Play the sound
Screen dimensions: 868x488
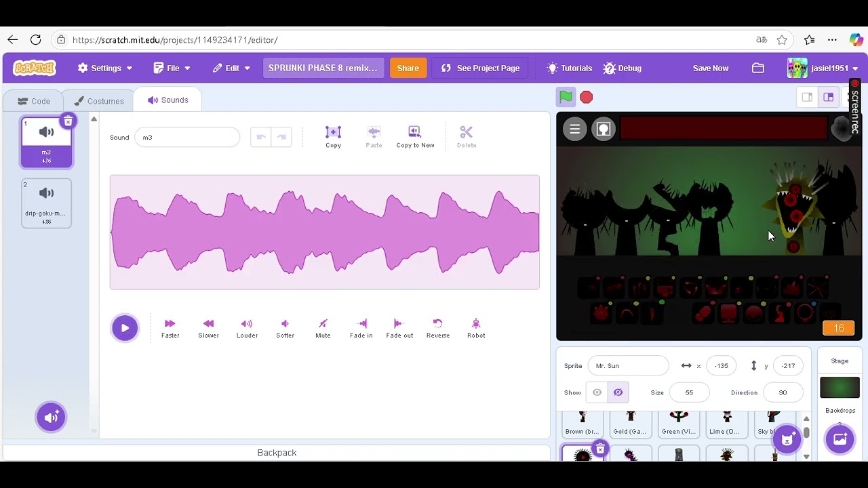125,328
